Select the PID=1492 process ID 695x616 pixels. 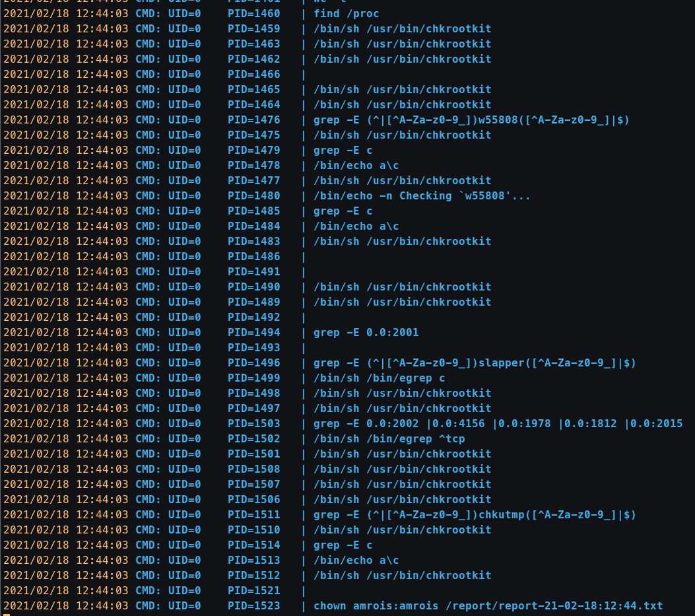(253, 317)
